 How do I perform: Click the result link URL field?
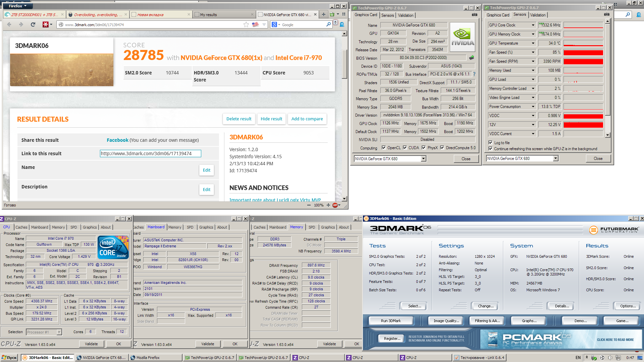(150, 154)
